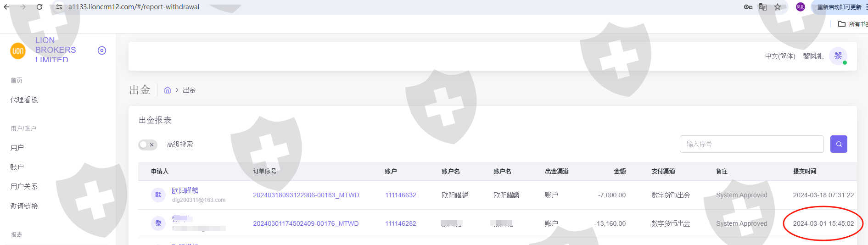Viewport: 868px width, 245px height.
Task: Collapse sidebar with the circle icon
Action: [x=102, y=50]
